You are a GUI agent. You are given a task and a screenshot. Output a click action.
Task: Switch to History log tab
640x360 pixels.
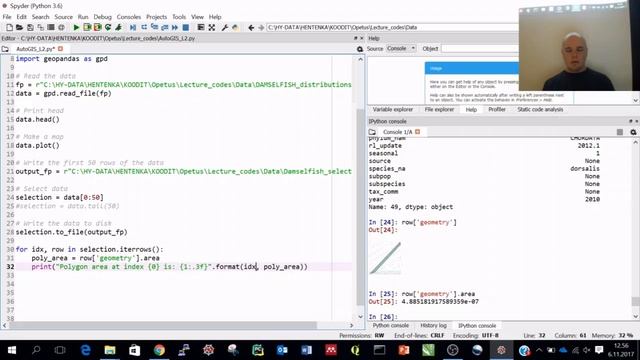click(x=433, y=326)
